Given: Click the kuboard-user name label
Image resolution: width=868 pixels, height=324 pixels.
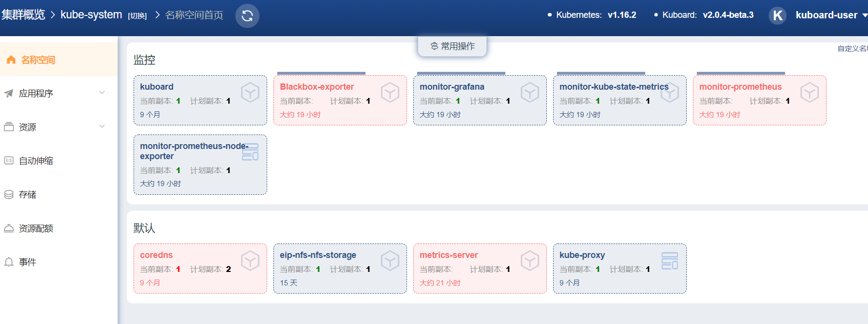Looking at the screenshot, I should pos(827,15).
